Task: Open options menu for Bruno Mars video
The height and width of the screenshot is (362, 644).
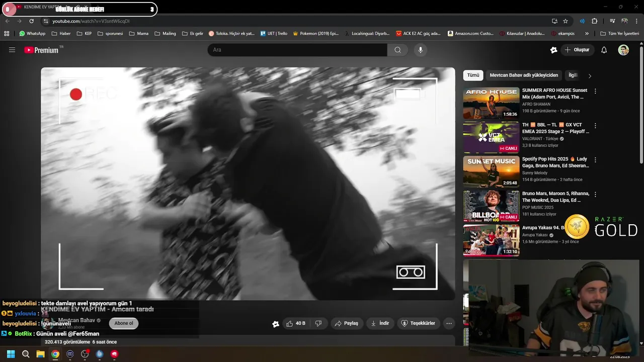Action: pyautogui.click(x=595, y=194)
